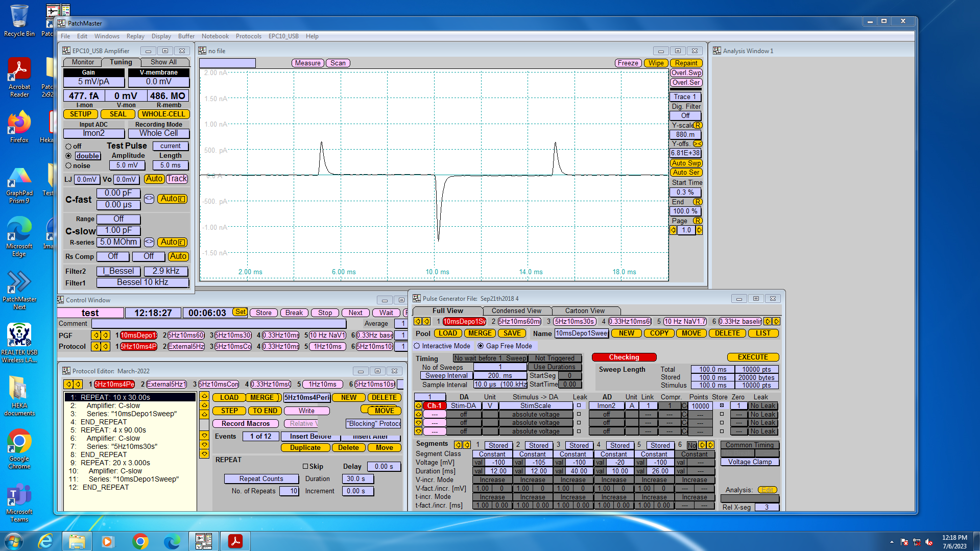Open the EPC10_USB menu

point(283,36)
